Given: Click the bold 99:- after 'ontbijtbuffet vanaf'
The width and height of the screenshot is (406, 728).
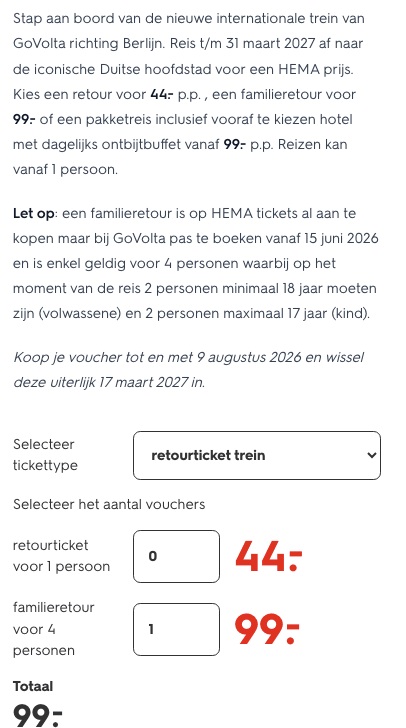Looking at the screenshot, I should [x=235, y=145].
